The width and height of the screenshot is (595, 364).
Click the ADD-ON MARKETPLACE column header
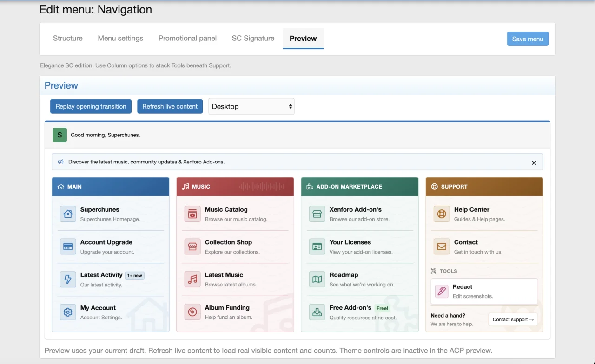click(360, 187)
